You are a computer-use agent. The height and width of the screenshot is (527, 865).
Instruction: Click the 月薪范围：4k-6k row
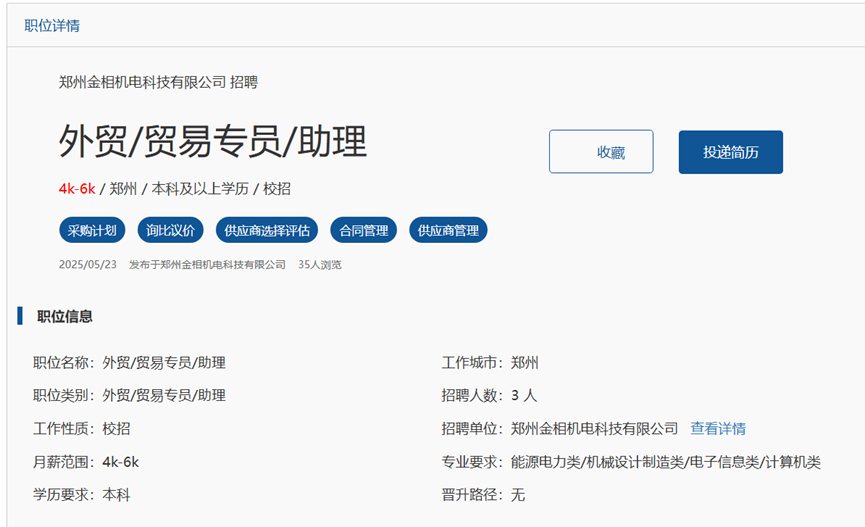(86, 462)
